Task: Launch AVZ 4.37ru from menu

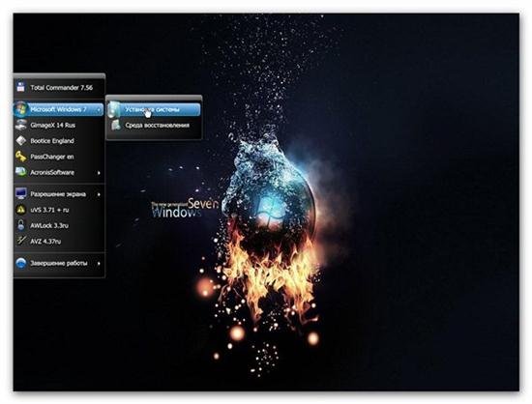Action: tap(59, 242)
